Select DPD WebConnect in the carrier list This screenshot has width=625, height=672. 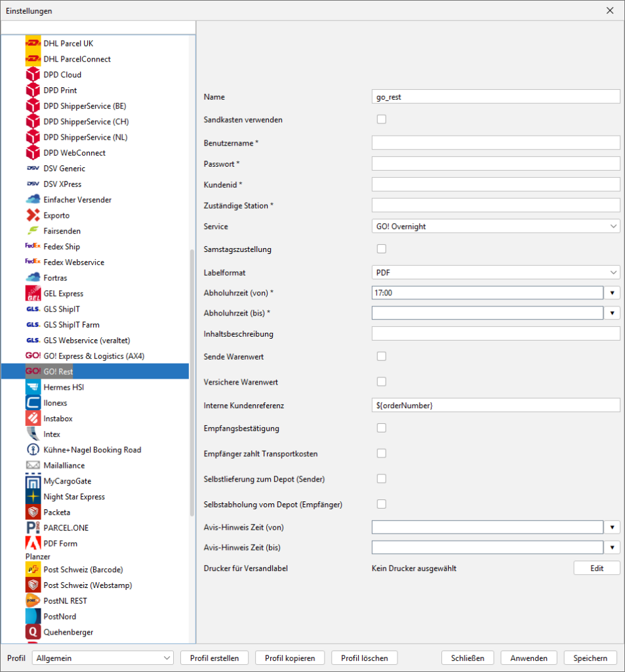coord(74,153)
